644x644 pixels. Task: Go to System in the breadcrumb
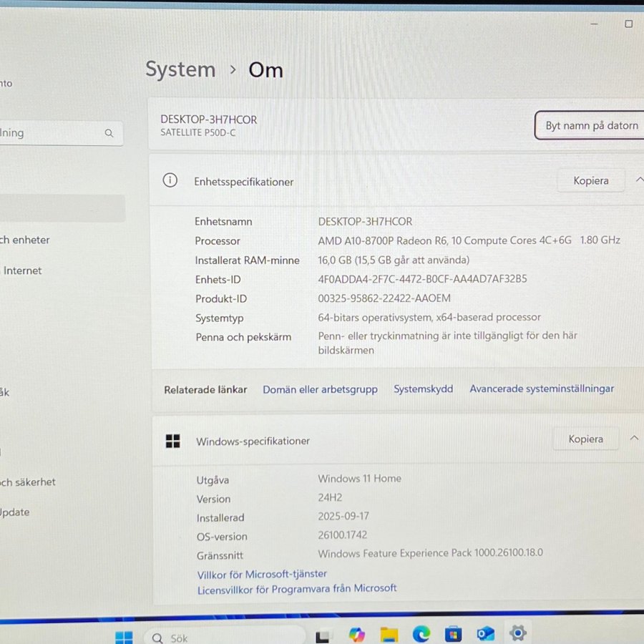(180, 69)
